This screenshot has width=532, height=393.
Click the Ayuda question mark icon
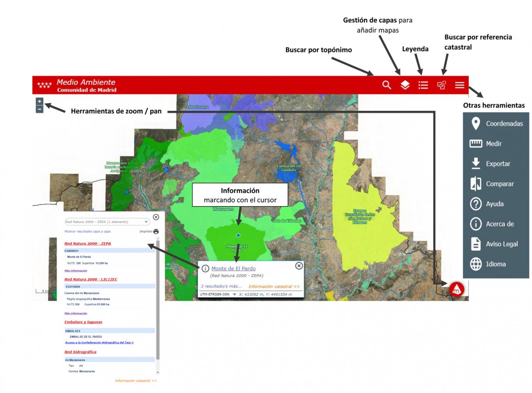click(476, 204)
